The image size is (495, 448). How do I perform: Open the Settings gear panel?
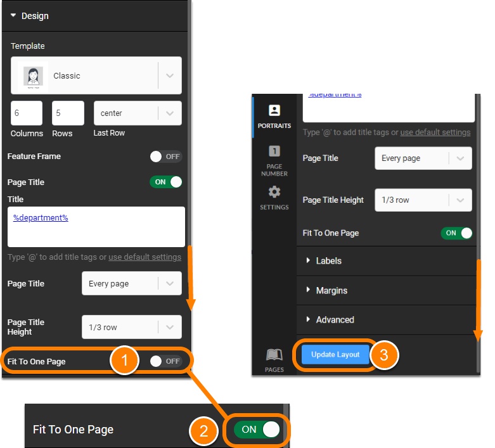[274, 198]
